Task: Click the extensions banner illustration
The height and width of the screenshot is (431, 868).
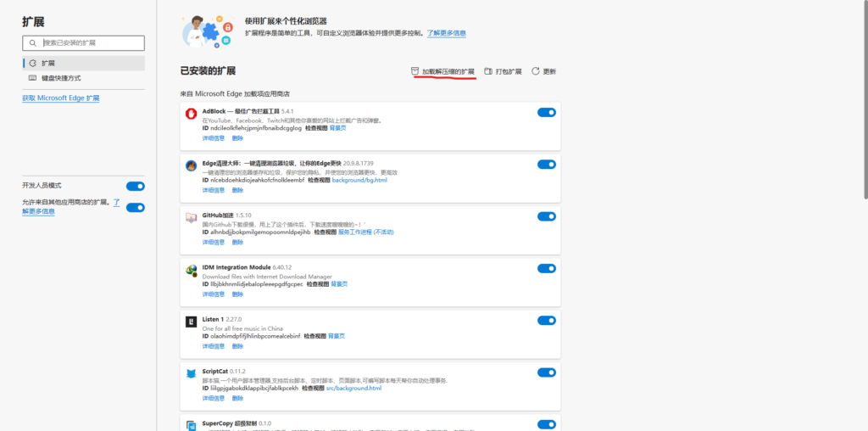Action: click(x=207, y=31)
